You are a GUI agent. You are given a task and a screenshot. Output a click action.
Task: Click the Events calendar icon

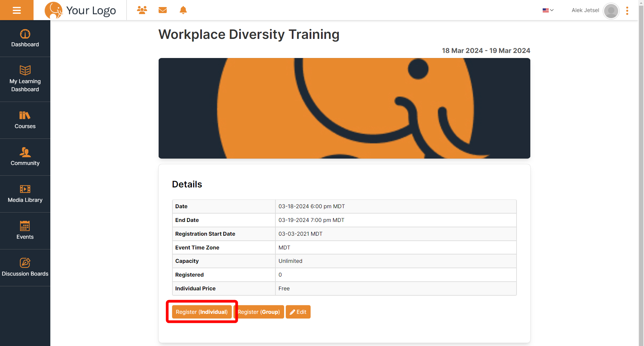tap(25, 226)
